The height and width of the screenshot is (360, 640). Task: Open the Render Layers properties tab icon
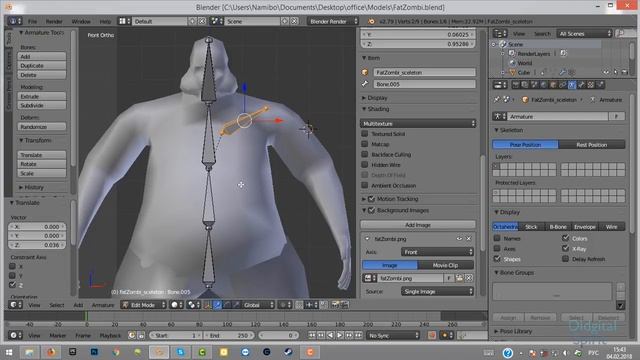coord(525,85)
